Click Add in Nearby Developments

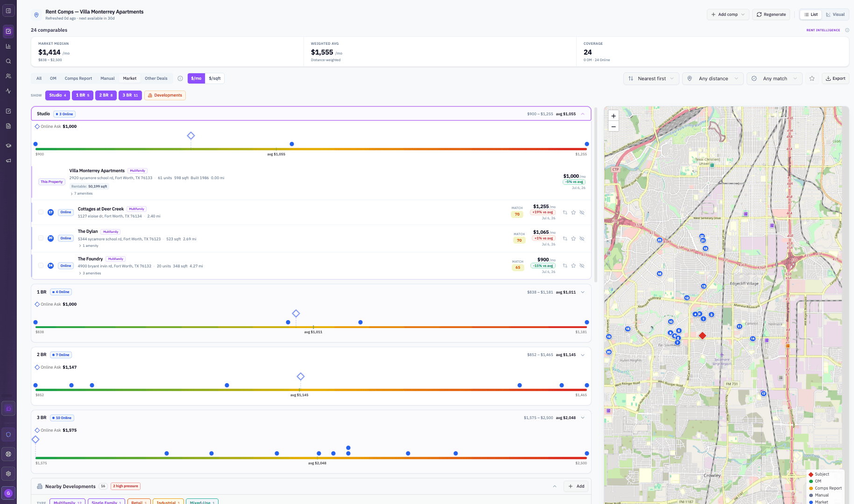click(x=576, y=486)
